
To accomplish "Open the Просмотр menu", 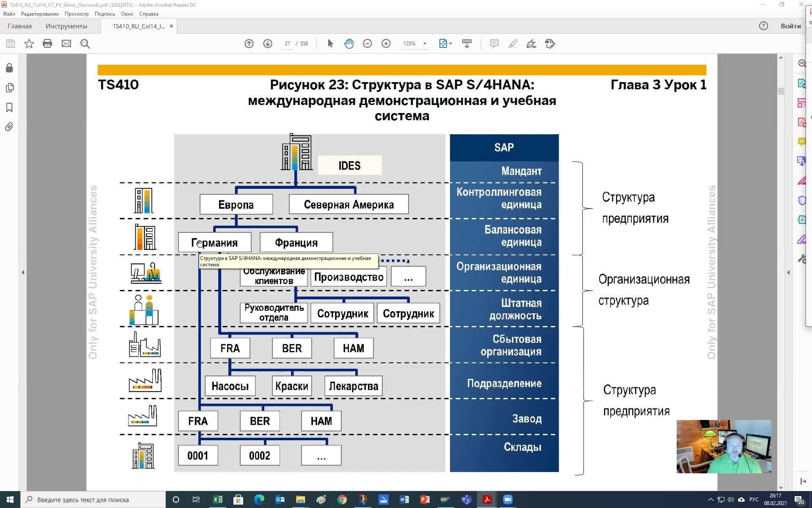I will click(77, 14).
